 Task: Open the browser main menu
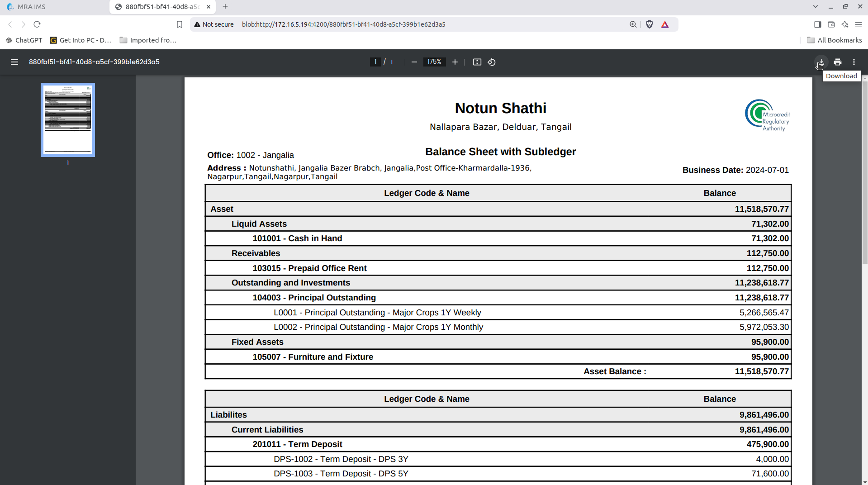(859, 24)
